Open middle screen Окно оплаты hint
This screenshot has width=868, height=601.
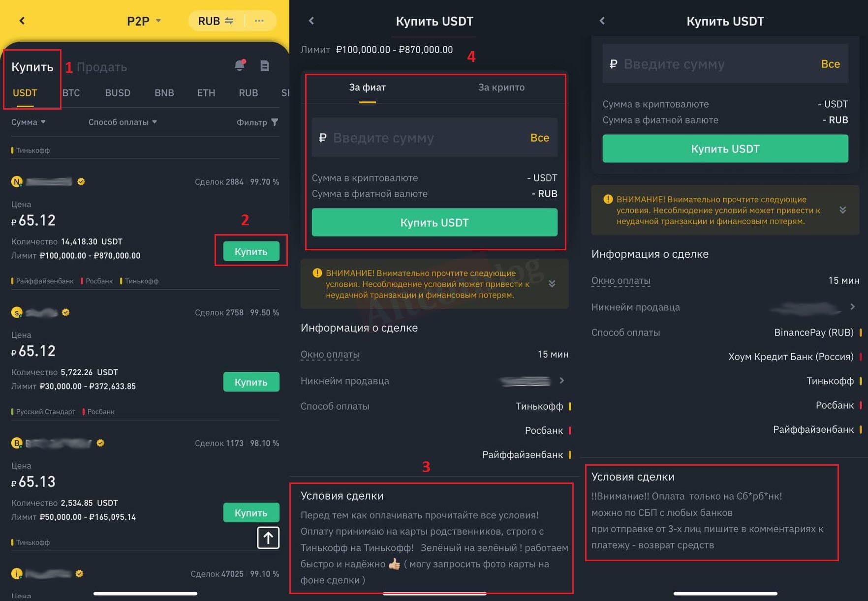point(330,354)
